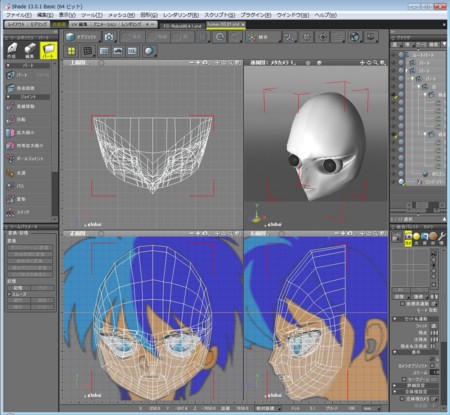Toggle visibility of the ポリゴン row in browser
The width and height of the screenshot is (450, 415).
point(394,174)
